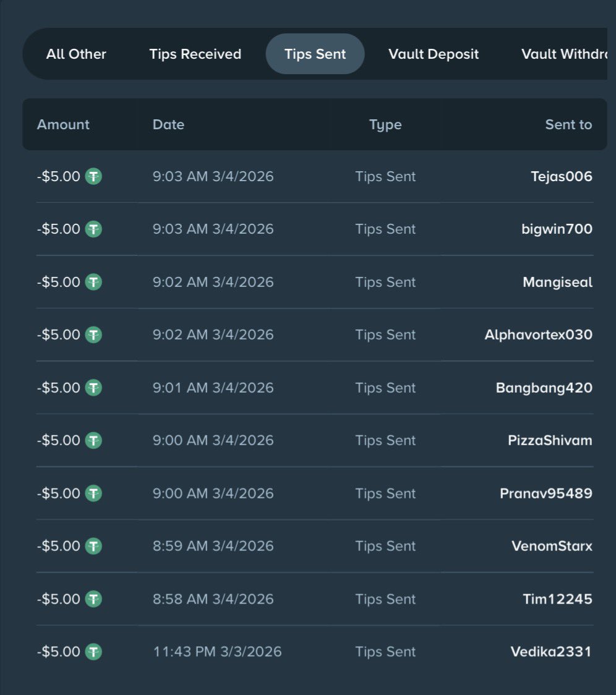Click Tips Sent type in Tim12245 row
The width and height of the screenshot is (616, 695).
pyautogui.click(x=385, y=600)
